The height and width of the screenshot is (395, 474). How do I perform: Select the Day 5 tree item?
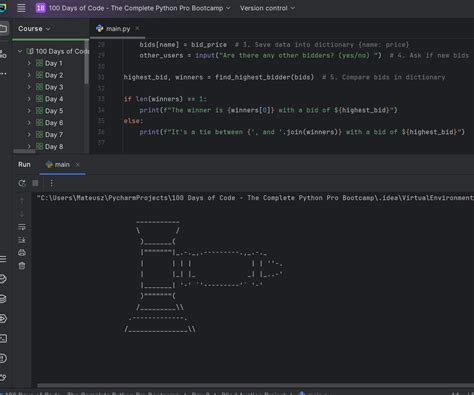[x=54, y=111]
